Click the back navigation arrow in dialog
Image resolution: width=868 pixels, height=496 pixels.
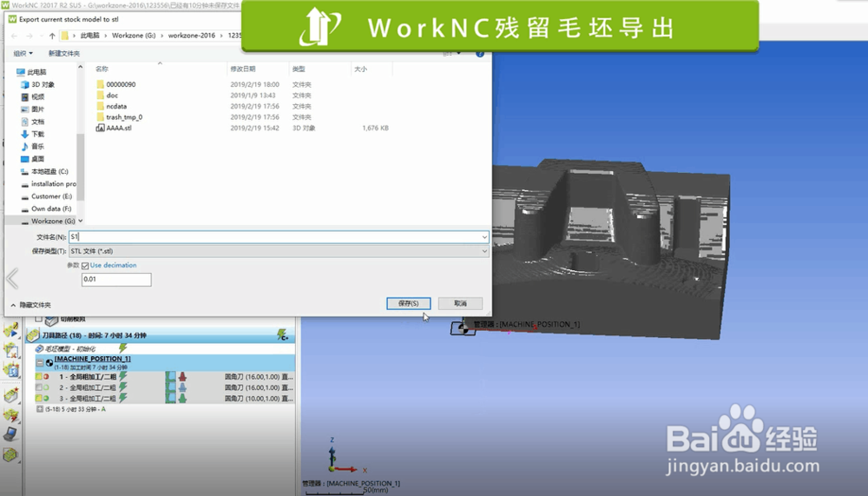pos(15,36)
